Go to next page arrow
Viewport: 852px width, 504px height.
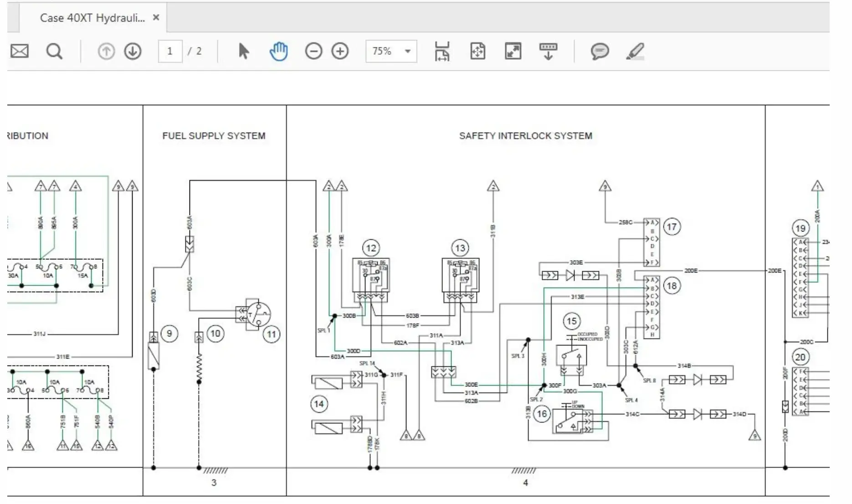pyautogui.click(x=133, y=51)
